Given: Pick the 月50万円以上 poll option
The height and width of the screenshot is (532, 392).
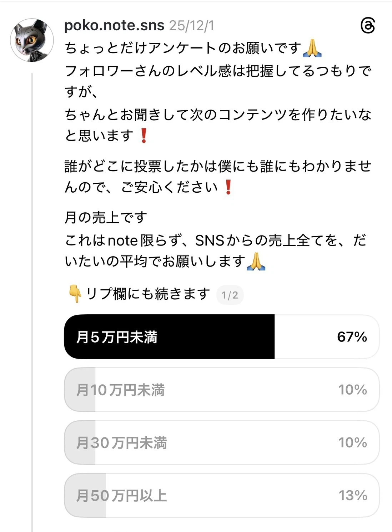Looking at the screenshot, I should (x=221, y=495).
